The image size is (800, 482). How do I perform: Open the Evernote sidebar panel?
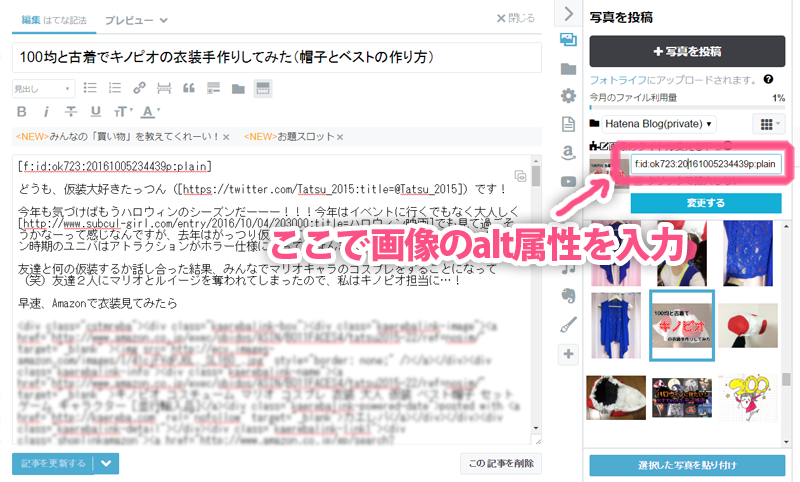coord(568,295)
